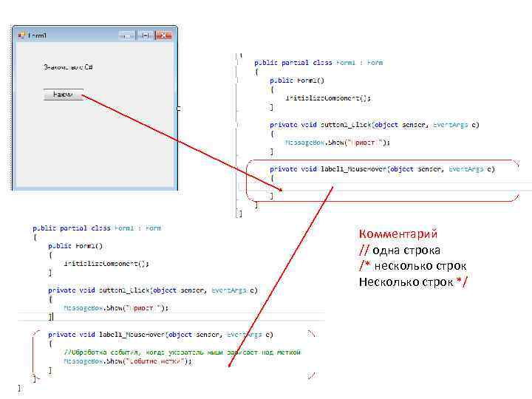This screenshot has height=399, width=532.
Task: Click "public Form1()" constructor in the lower listing
Action: point(75,245)
